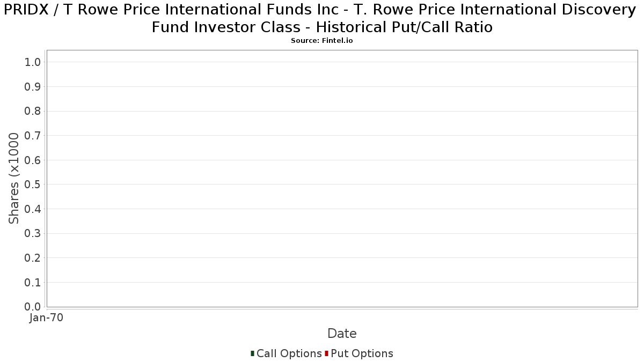Pick the 0.6 y-axis tick label
The image size is (644, 362).
[33, 160]
